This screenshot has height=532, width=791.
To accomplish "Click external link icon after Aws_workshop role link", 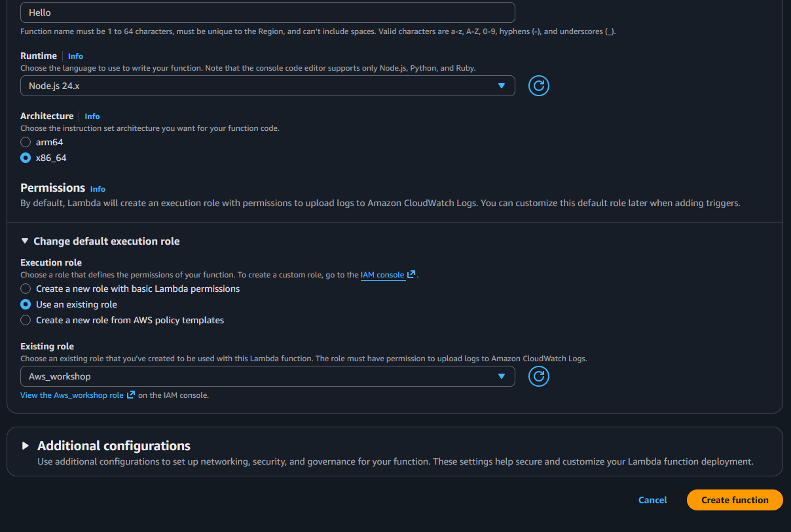I will [131, 395].
